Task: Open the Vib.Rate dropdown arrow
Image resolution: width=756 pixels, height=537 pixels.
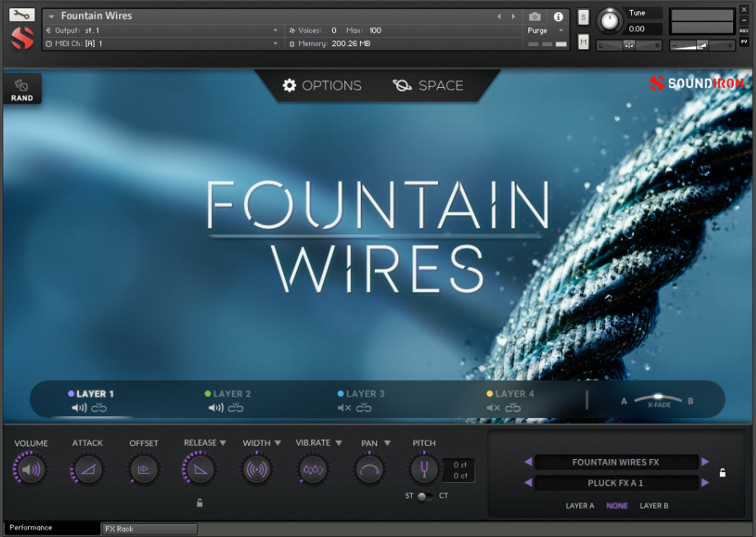Action: [x=339, y=443]
